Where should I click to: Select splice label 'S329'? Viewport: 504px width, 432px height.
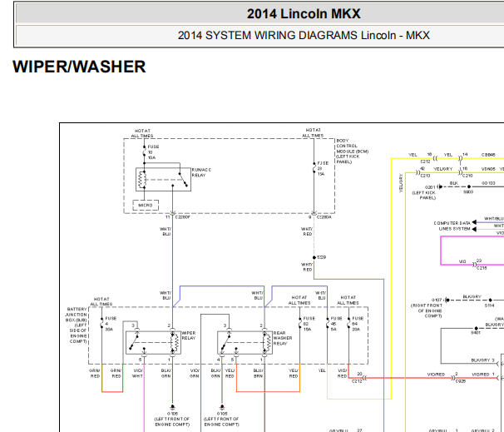click(321, 257)
